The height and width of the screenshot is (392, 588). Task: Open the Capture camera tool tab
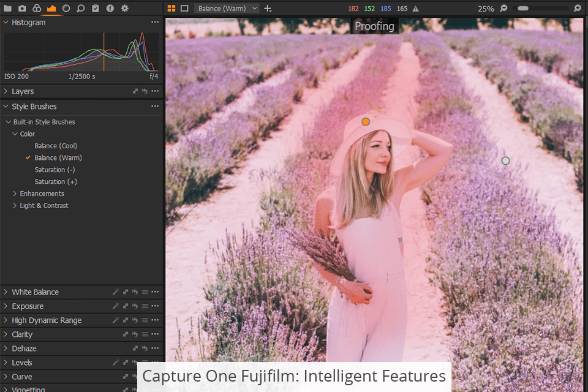22,9
